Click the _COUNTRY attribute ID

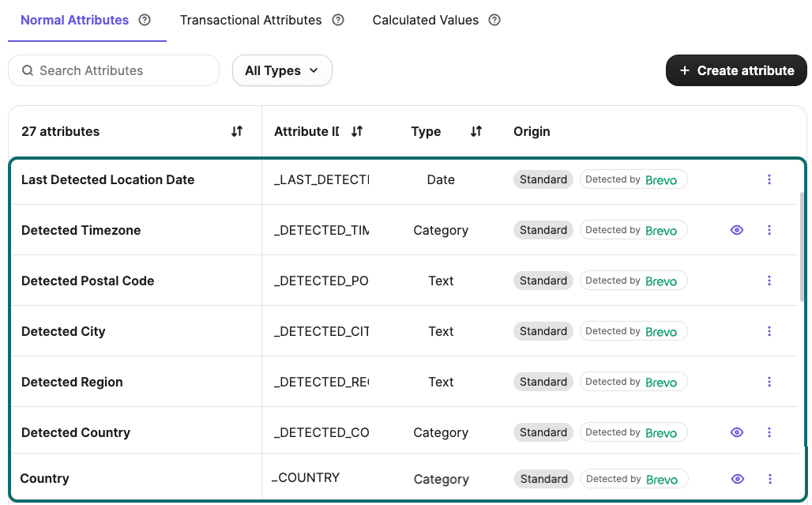click(x=306, y=477)
